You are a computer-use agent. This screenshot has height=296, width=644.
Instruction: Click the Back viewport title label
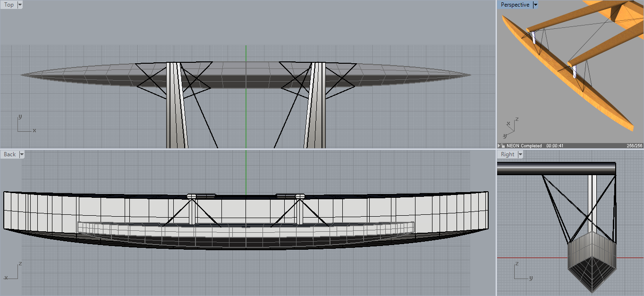point(9,154)
